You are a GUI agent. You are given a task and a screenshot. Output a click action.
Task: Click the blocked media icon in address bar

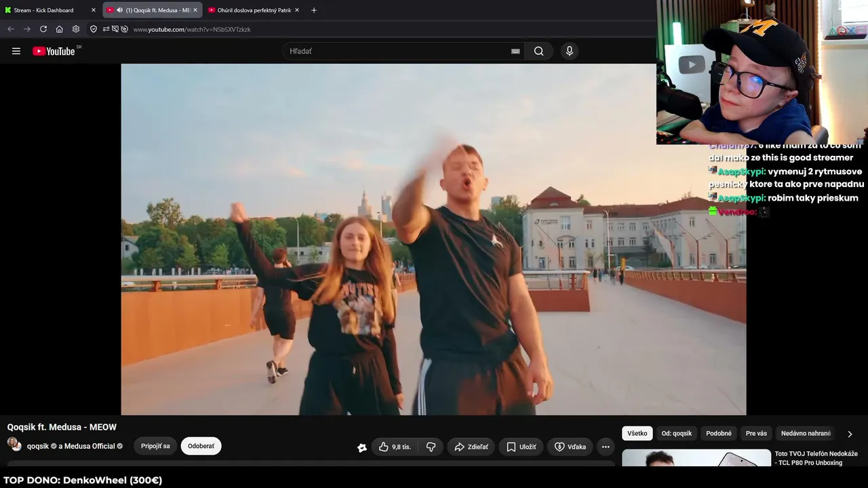coord(115,29)
